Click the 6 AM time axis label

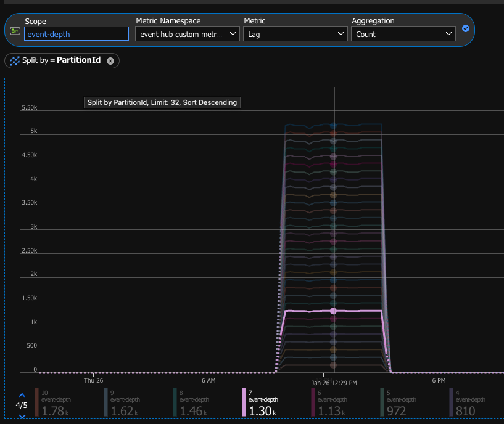(209, 381)
